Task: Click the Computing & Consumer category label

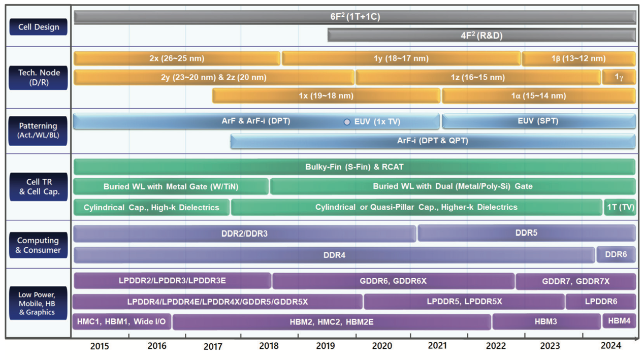Action: tap(38, 245)
